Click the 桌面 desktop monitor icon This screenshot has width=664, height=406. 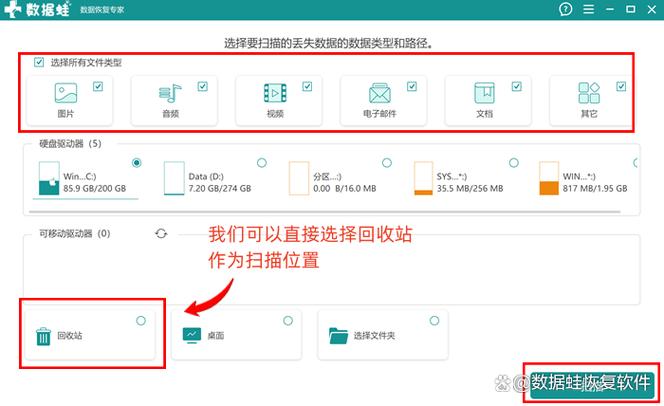[x=192, y=335]
